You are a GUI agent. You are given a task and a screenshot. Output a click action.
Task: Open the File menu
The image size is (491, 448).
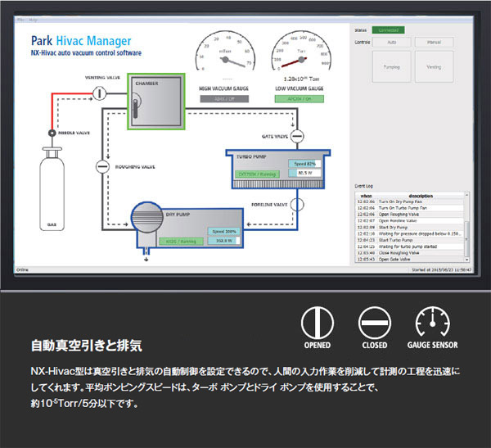pyautogui.click(x=20, y=20)
